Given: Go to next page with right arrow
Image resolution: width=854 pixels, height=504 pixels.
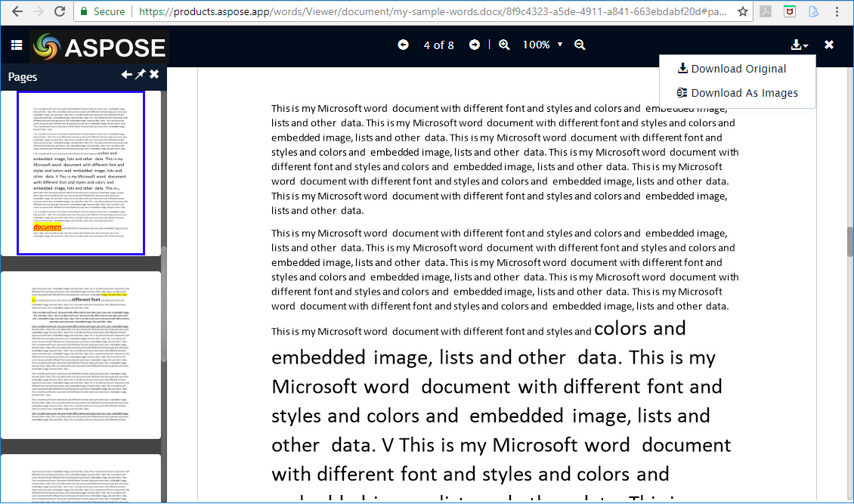Looking at the screenshot, I should pos(475,45).
